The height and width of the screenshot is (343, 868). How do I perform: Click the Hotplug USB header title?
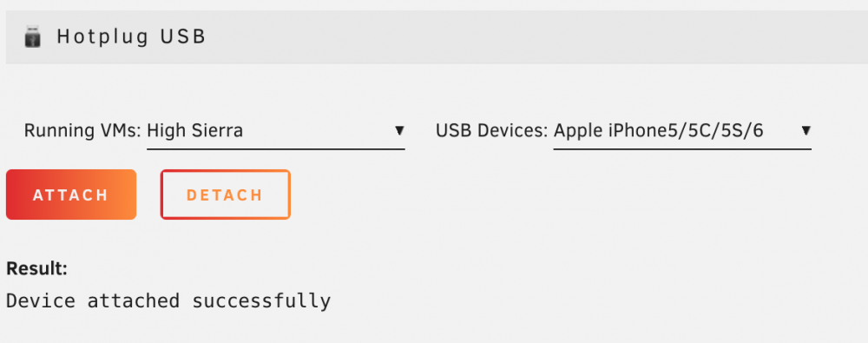click(131, 36)
